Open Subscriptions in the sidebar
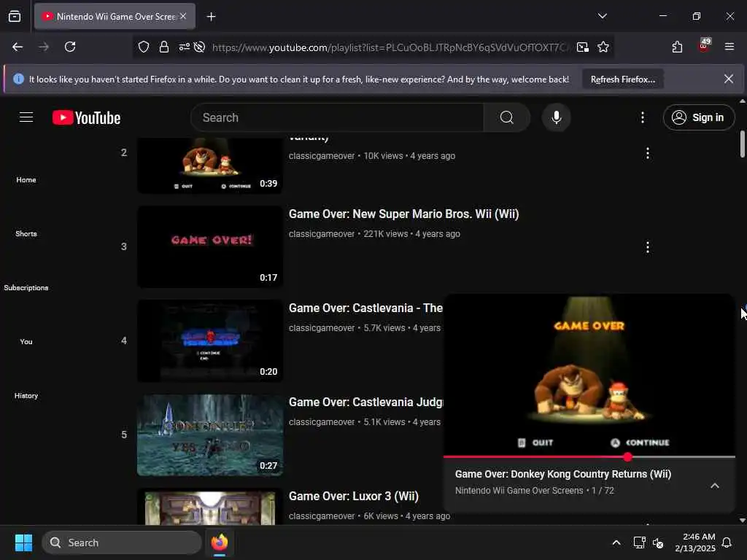The image size is (747, 560). pyautogui.click(x=26, y=287)
